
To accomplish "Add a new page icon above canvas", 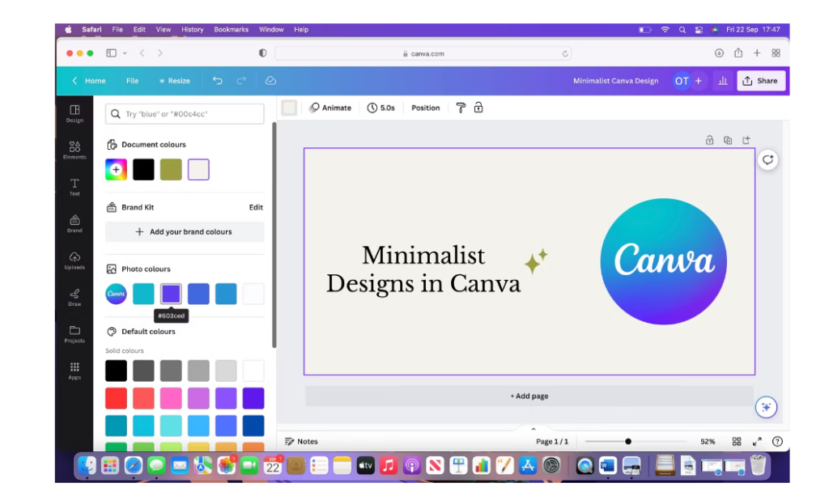I will (x=746, y=140).
